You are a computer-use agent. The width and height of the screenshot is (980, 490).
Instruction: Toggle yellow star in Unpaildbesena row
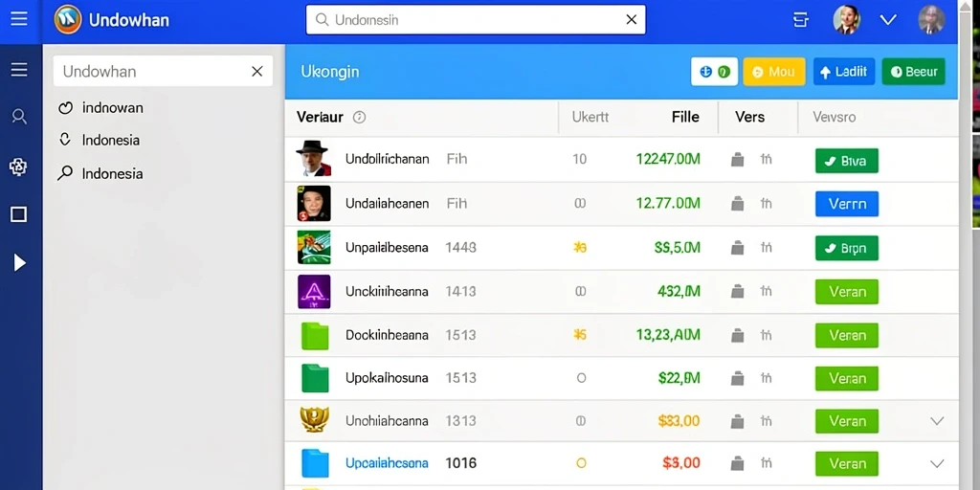pos(580,248)
